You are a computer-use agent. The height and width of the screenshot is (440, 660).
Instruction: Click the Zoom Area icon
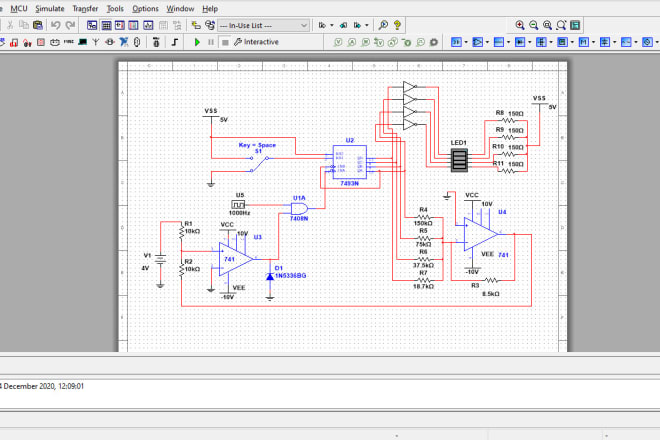(547, 25)
